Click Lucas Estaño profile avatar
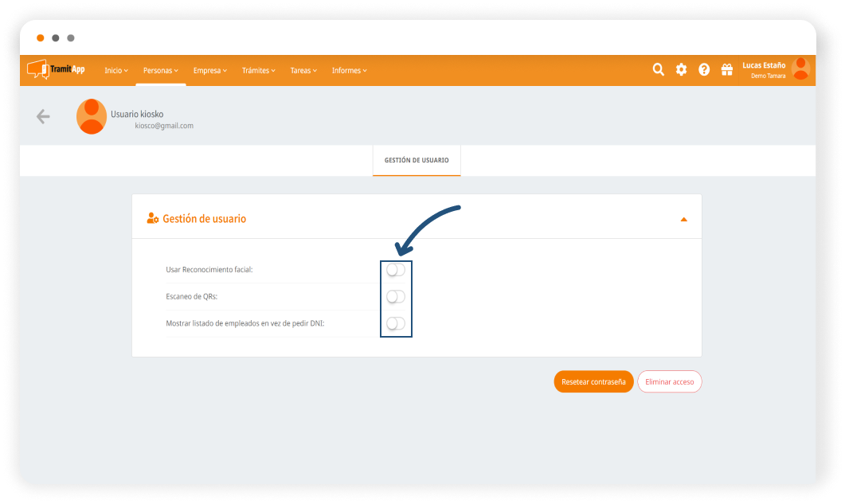This screenshot has width=845, height=504. pos(800,69)
